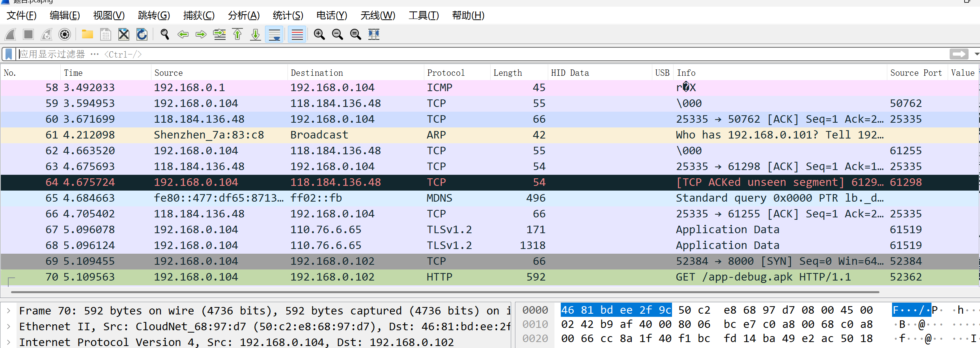
Task: Zoom in on packet list text
Action: pos(319,35)
